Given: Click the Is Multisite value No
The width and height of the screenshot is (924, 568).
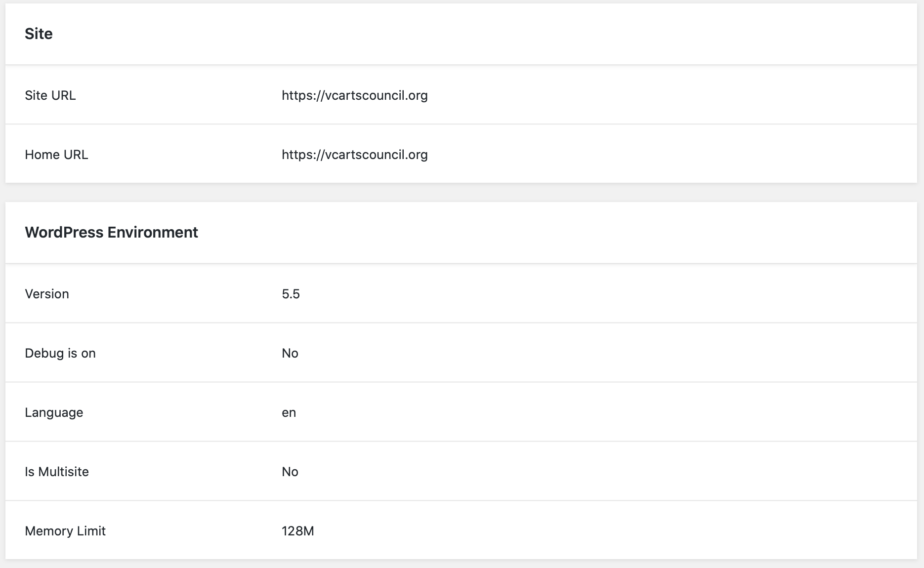Looking at the screenshot, I should 290,472.
